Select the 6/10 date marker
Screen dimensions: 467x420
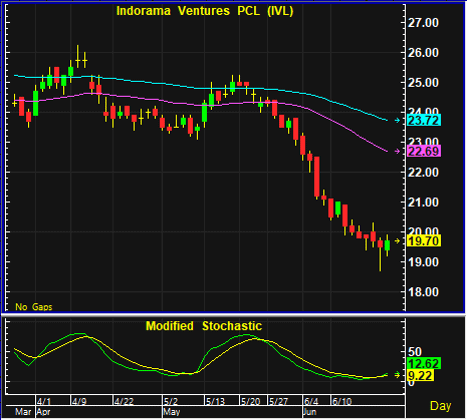coord(342,401)
